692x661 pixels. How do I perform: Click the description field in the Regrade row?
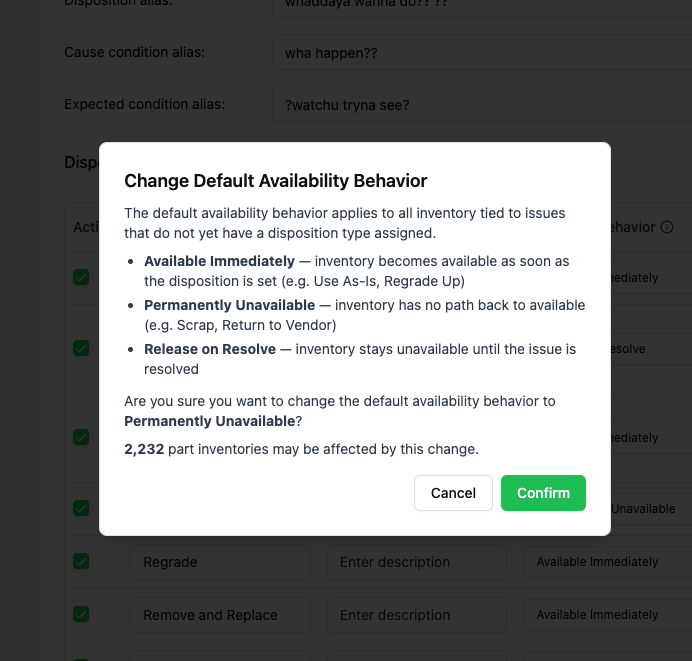(416, 562)
